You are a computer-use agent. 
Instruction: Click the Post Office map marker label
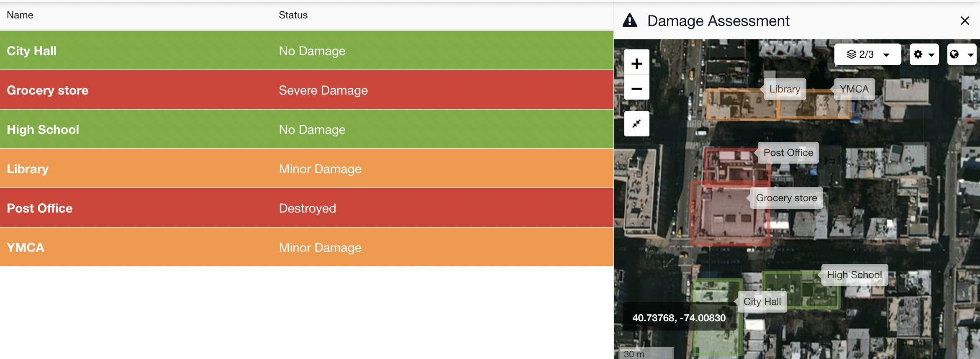788,153
